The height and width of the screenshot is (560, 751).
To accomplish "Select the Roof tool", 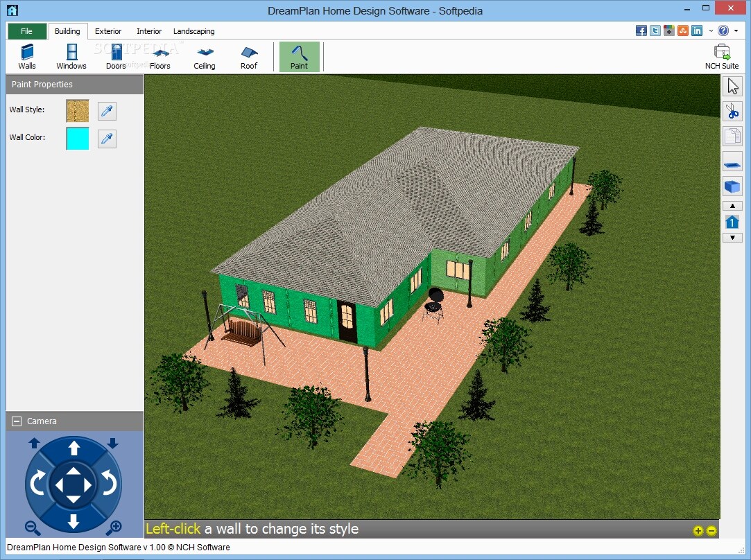I will (248, 55).
